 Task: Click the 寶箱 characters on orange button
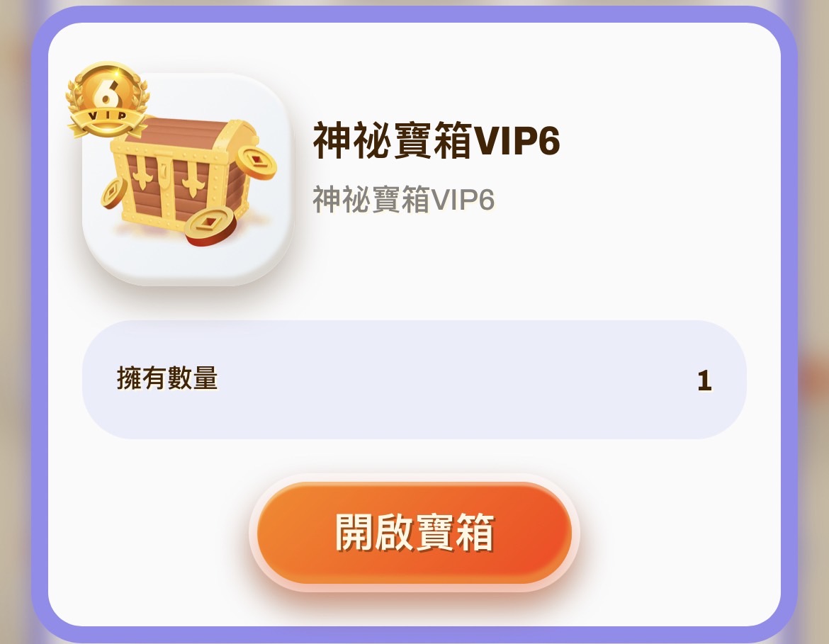point(455,533)
